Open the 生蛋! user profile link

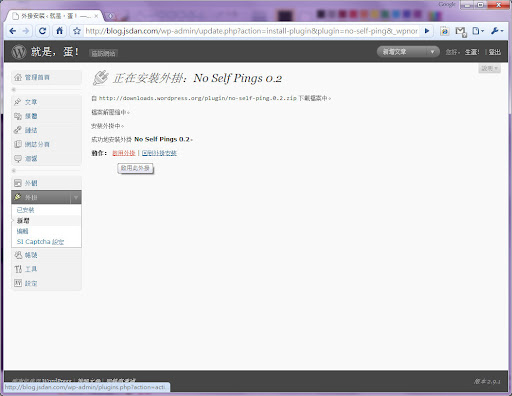tap(472, 52)
